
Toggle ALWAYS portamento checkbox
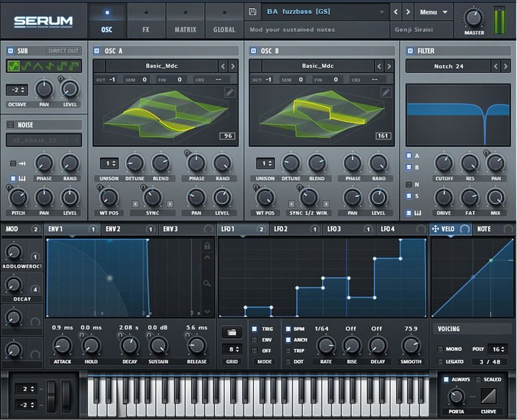click(x=446, y=380)
